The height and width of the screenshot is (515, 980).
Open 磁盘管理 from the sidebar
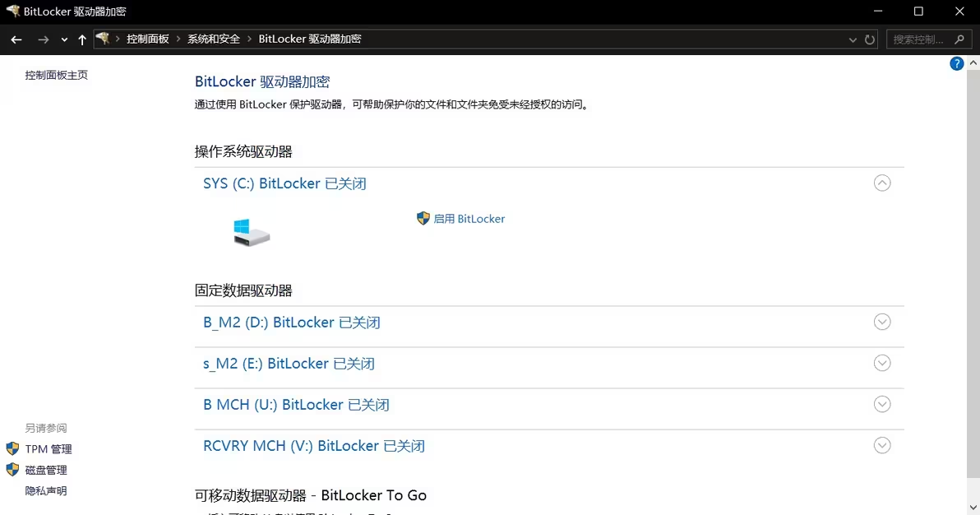coord(48,469)
